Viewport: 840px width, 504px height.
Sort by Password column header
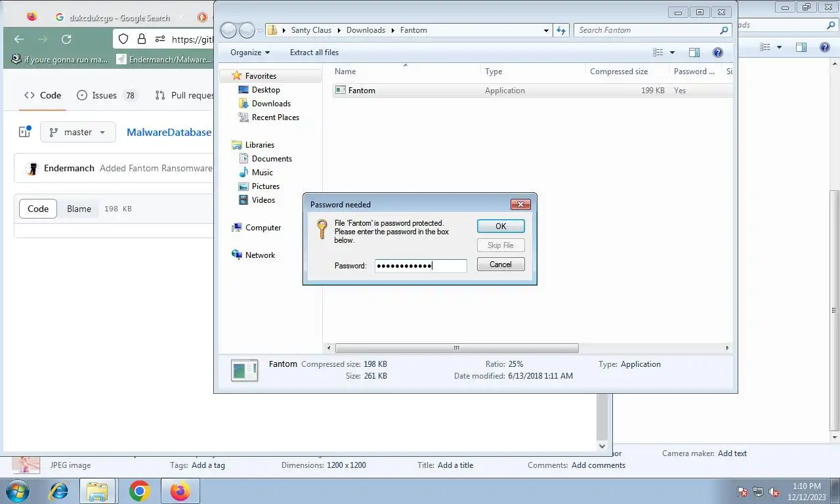click(694, 72)
